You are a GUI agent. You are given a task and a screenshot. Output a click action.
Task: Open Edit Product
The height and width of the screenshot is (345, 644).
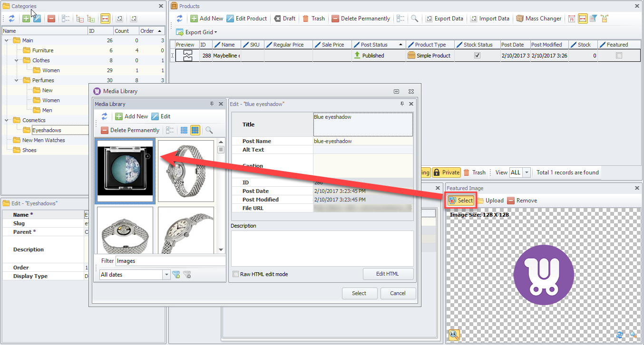click(x=246, y=19)
